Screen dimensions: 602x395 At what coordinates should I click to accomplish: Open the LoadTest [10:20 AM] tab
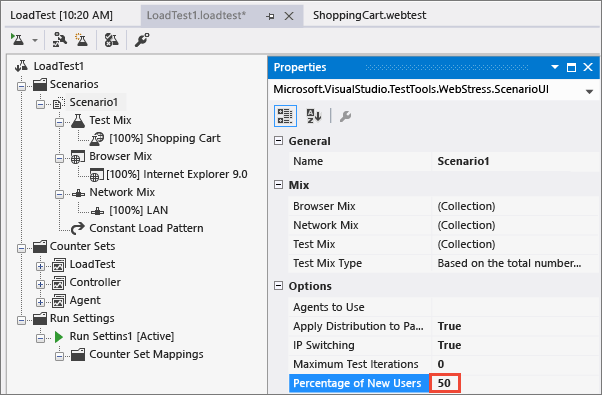[x=61, y=15]
